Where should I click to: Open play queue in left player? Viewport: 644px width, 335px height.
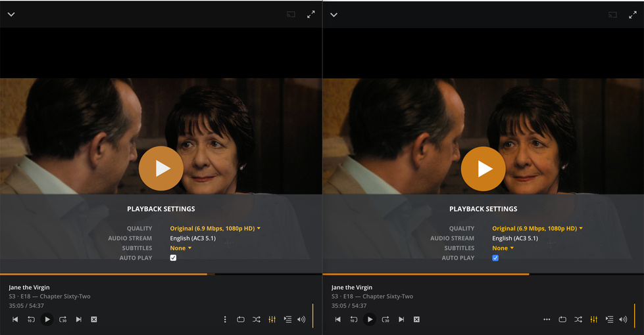[287, 319]
